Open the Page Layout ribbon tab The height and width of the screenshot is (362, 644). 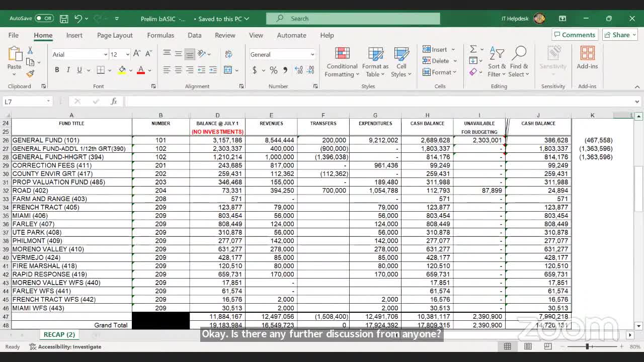pyautogui.click(x=115, y=35)
